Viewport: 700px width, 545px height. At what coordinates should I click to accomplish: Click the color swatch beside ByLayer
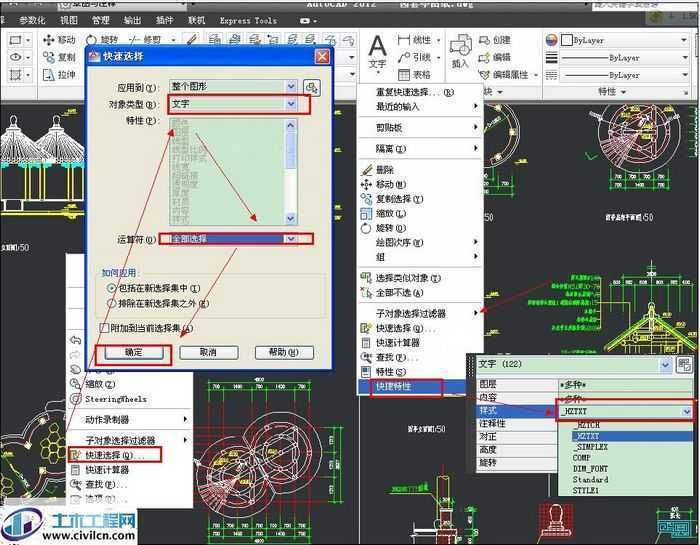tap(566, 40)
